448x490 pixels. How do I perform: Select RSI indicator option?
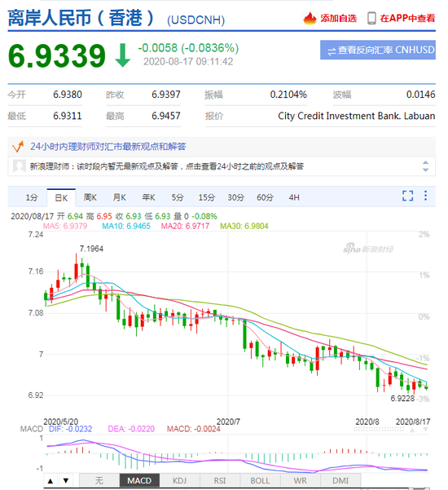click(x=220, y=481)
